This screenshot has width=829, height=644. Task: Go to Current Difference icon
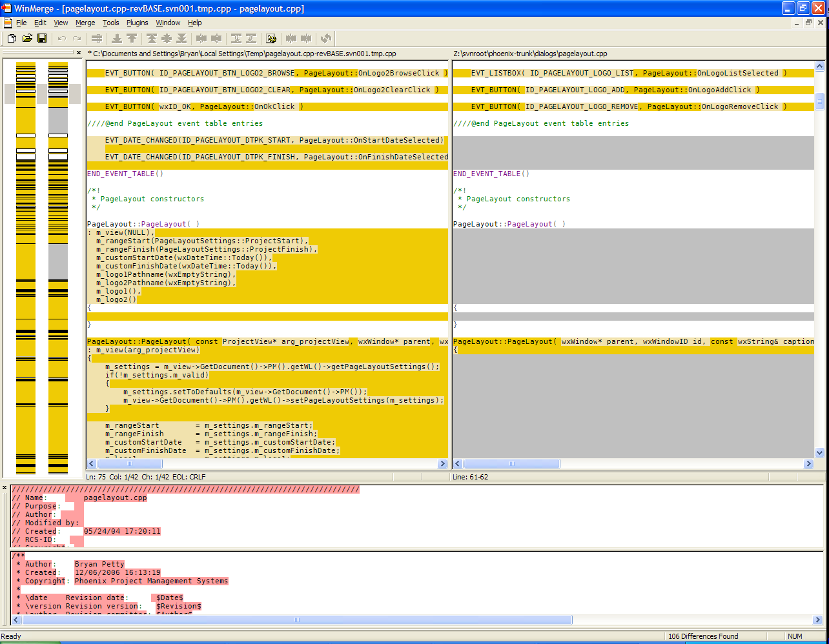(167, 39)
